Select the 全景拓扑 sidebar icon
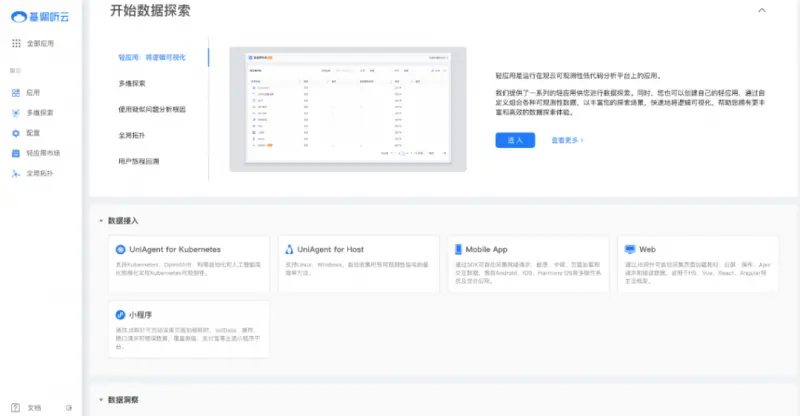 pos(16,173)
